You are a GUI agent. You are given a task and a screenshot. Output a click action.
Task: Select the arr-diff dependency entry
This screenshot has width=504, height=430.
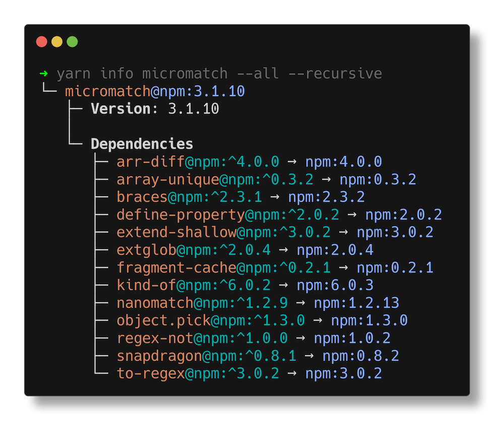click(x=249, y=162)
